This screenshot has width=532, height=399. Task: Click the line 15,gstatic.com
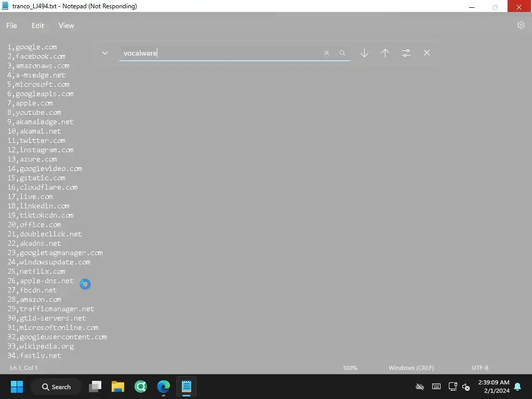(x=36, y=178)
